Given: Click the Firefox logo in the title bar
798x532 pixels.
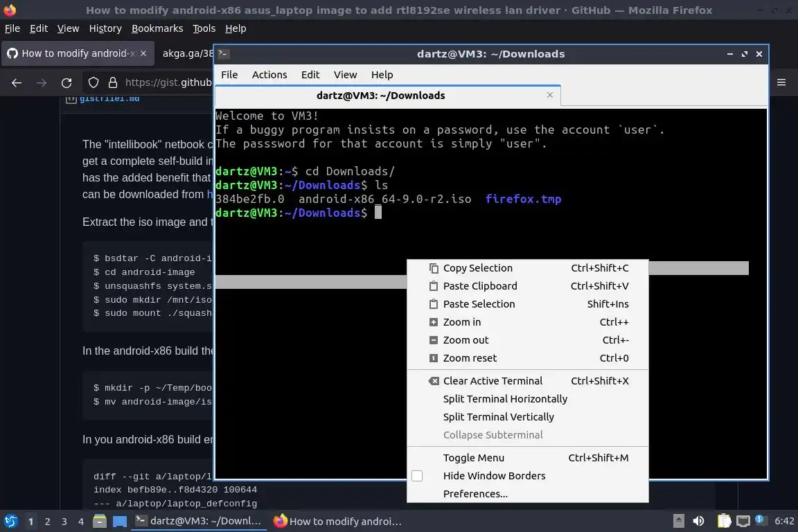Looking at the screenshot, I should coord(10,10).
